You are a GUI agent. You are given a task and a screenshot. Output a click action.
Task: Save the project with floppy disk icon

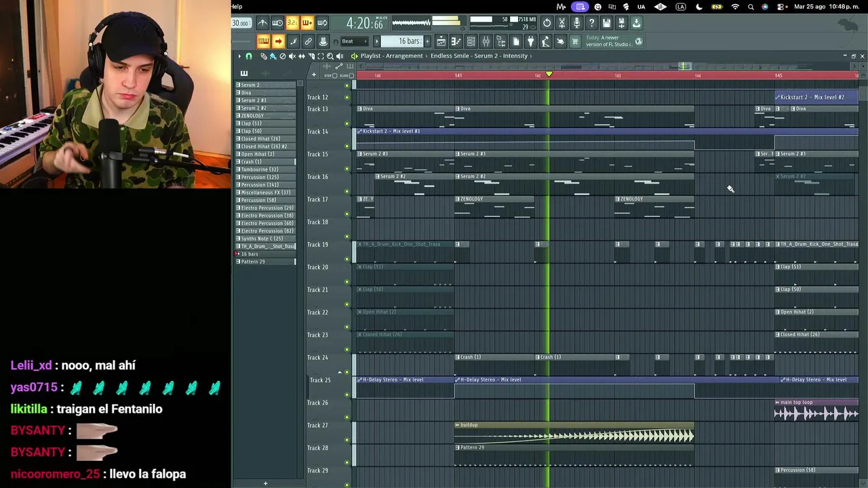click(606, 23)
